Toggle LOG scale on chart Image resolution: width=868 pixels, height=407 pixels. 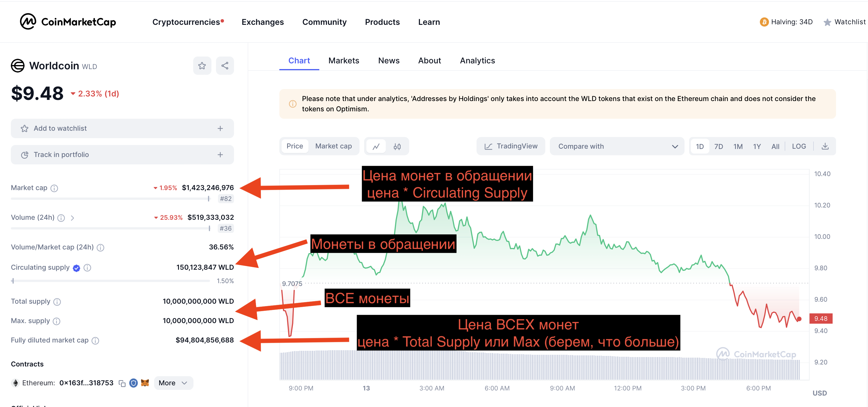(799, 146)
